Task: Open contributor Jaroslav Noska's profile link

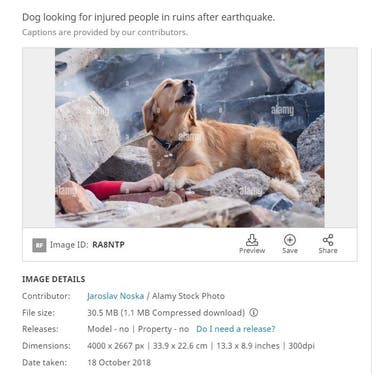Action: tap(115, 296)
